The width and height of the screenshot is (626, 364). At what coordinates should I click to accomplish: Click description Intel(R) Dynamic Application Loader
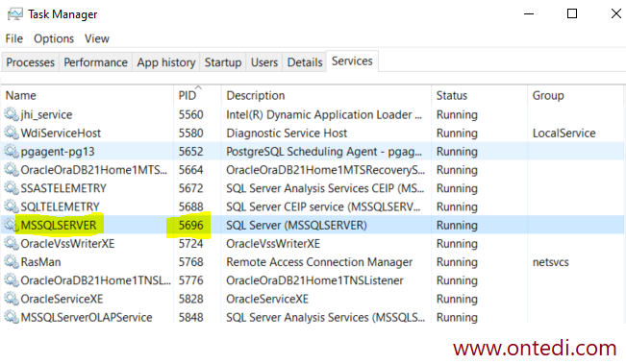coord(324,115)
